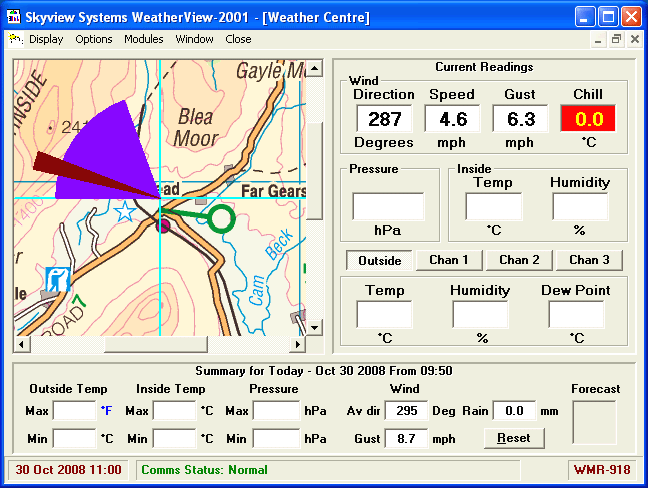Click the Inside Humidity field
This screenshot has height=488, width=648.
point(581,206)
